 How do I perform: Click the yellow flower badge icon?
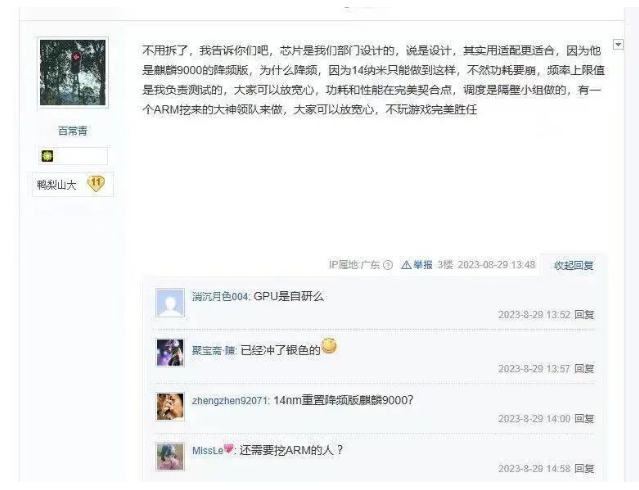click(47, 156)
